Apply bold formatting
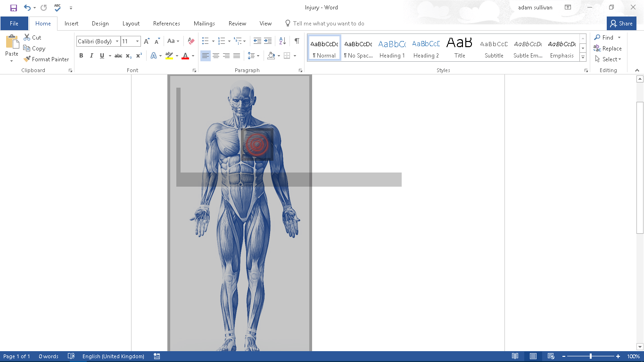The image size is (644, 362). (x=81, y=55)
